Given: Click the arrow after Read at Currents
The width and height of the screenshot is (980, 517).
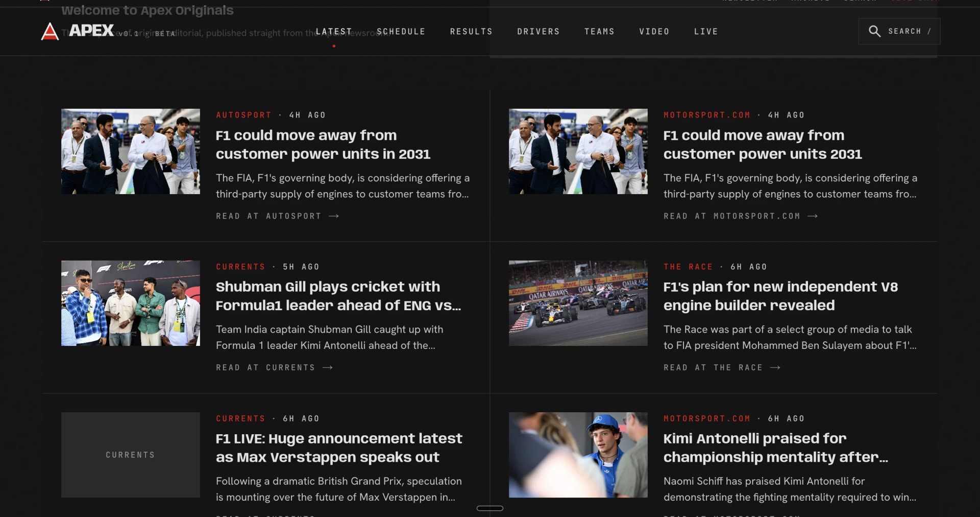Looking at the screenshot, I should click(328, 367).
